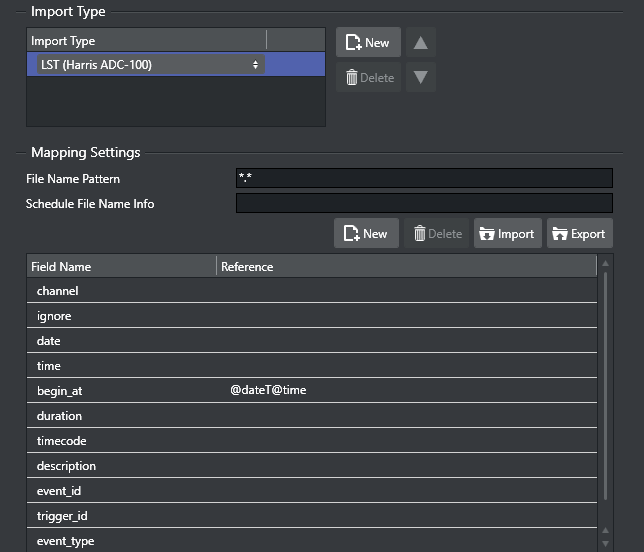Click the File Name Pattern field

423,178
